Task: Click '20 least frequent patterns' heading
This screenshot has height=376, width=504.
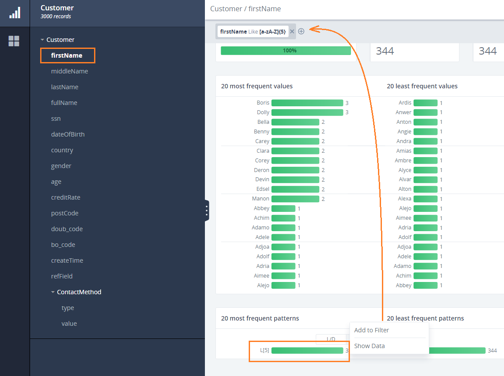Action: [425, 318]
